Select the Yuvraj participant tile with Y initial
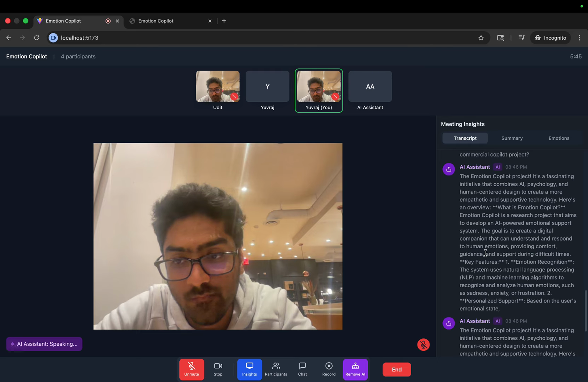This screenshot has height=382, width=588. pyautogui.click(x=268, y=86)
